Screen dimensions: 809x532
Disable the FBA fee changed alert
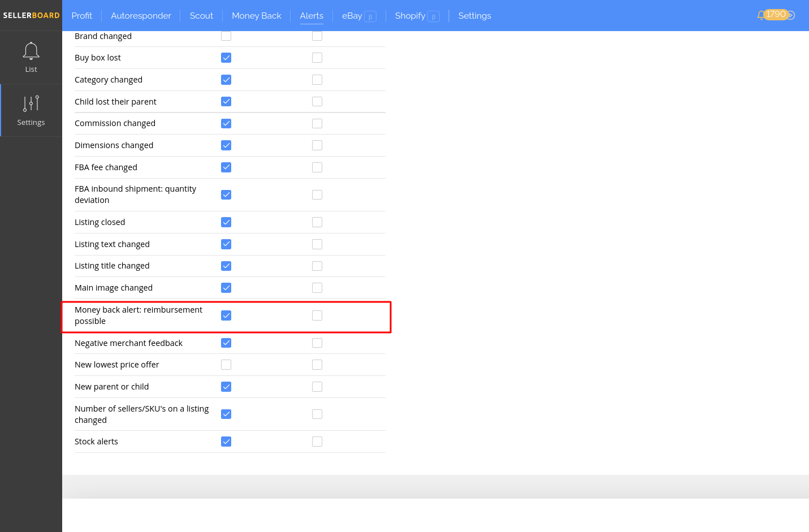pos(226,167)
